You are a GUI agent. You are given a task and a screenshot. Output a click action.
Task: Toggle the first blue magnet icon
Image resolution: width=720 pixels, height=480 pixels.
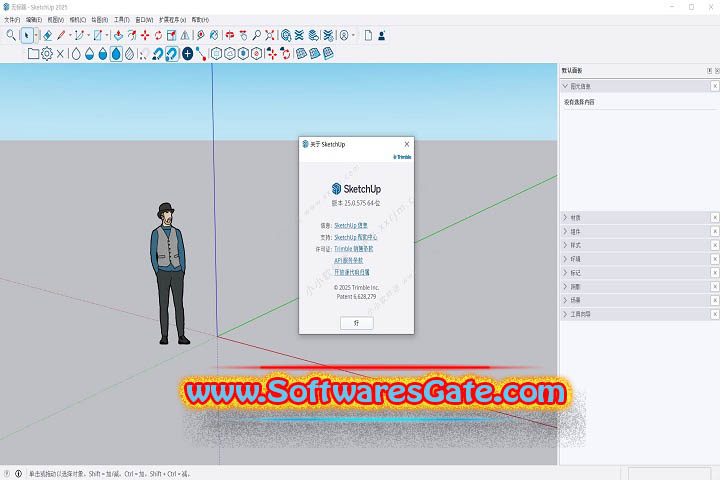[158, 54]
